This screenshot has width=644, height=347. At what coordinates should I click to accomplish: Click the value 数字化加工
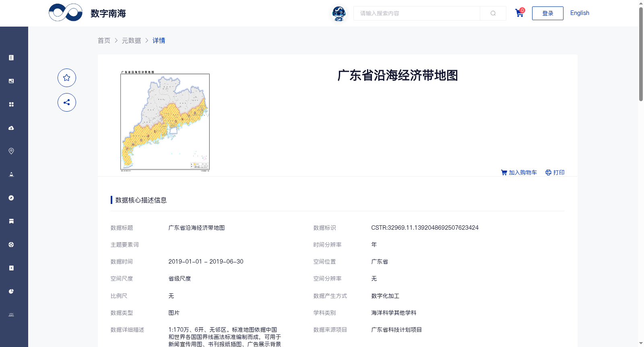[x=385, y=296]
